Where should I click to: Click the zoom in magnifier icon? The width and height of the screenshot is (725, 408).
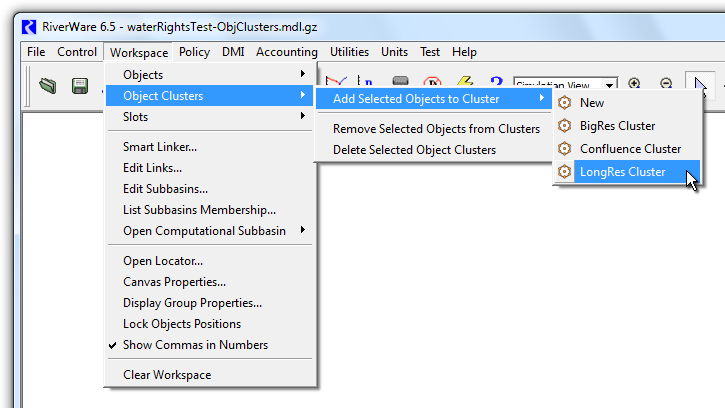click(634, 83)
